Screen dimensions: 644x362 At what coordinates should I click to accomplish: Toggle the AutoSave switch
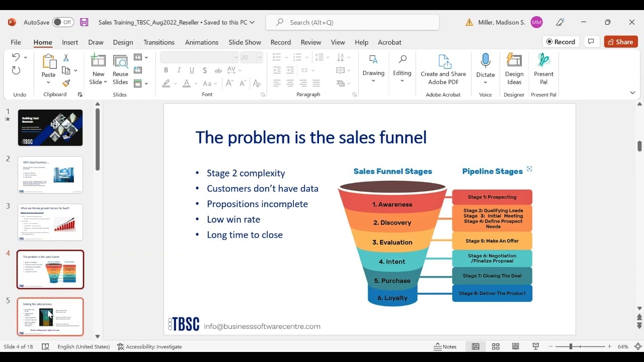tap(63, 22)
